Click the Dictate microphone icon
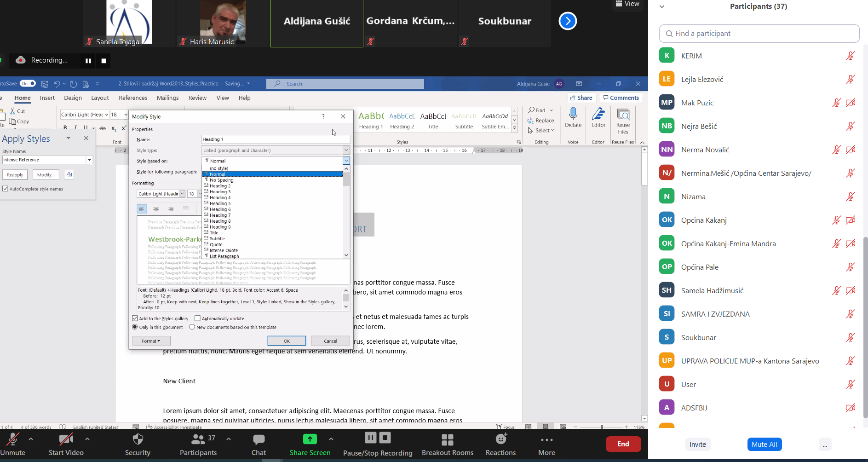The image size is (868, 462). (573, 114)
